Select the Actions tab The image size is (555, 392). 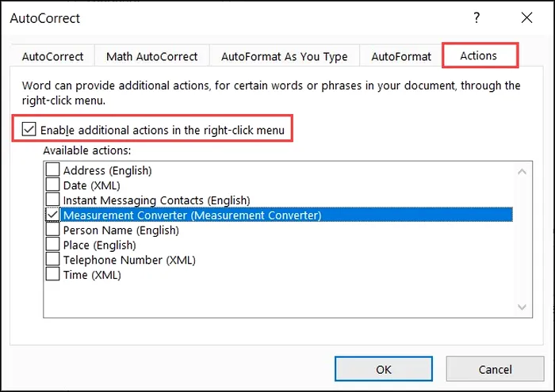click(x=479, y=56)
